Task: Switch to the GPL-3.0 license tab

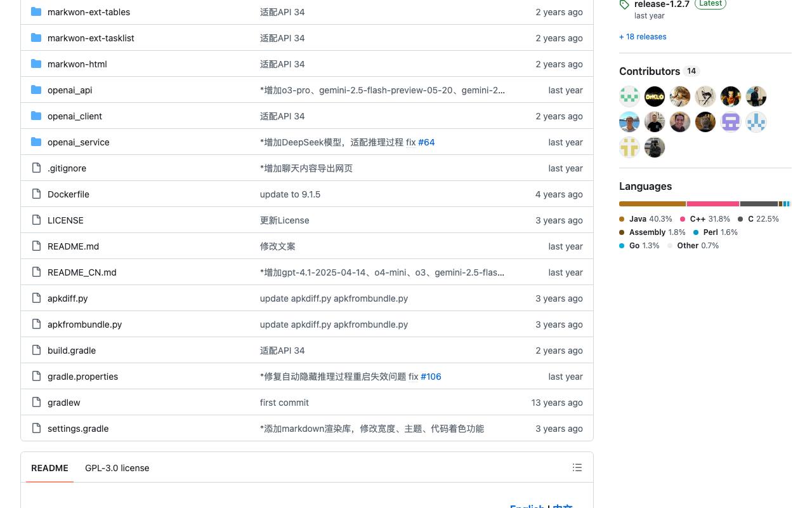Action: pos(117,468)
